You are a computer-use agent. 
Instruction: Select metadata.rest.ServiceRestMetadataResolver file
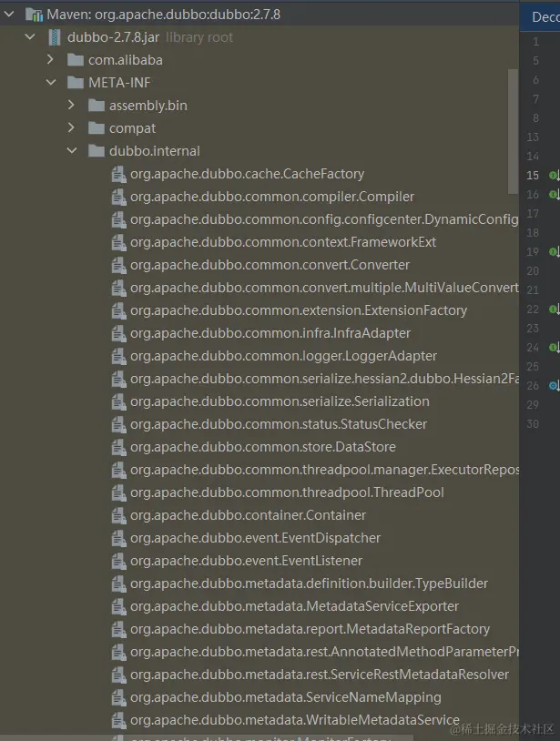pyautogui.click(x=320, y=675)
